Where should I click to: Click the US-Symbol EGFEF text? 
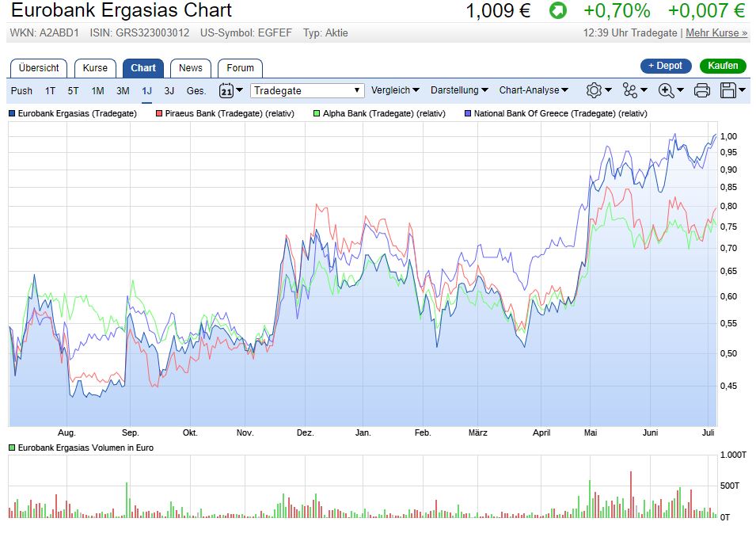[246, 32]
